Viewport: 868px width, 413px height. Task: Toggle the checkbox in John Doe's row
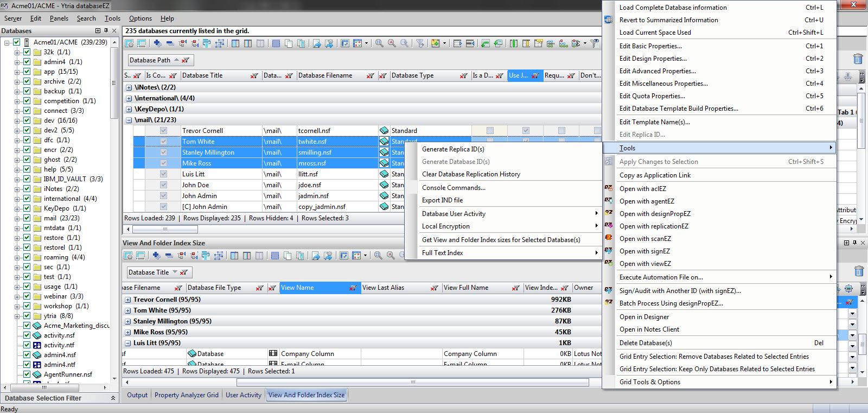(163, 185)
